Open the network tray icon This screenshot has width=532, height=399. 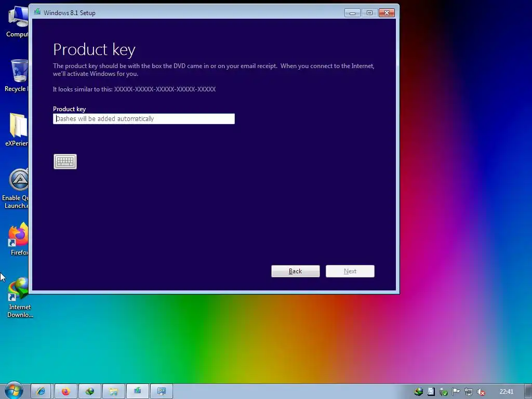469,392
